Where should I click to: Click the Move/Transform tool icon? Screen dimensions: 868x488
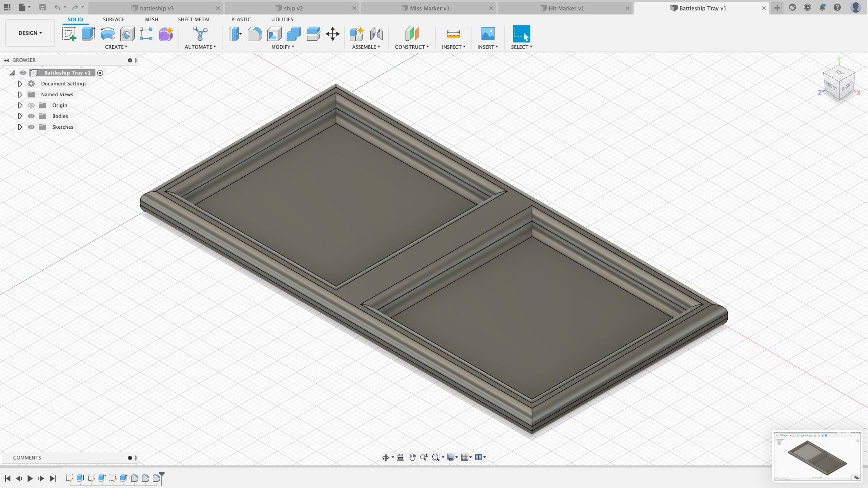click(x=333, y=34)
